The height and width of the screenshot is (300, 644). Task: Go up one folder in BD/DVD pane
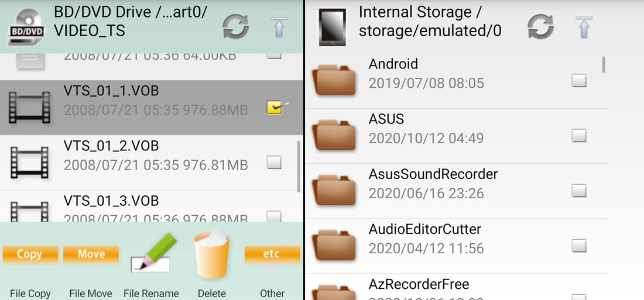click(x=279, y=27)
